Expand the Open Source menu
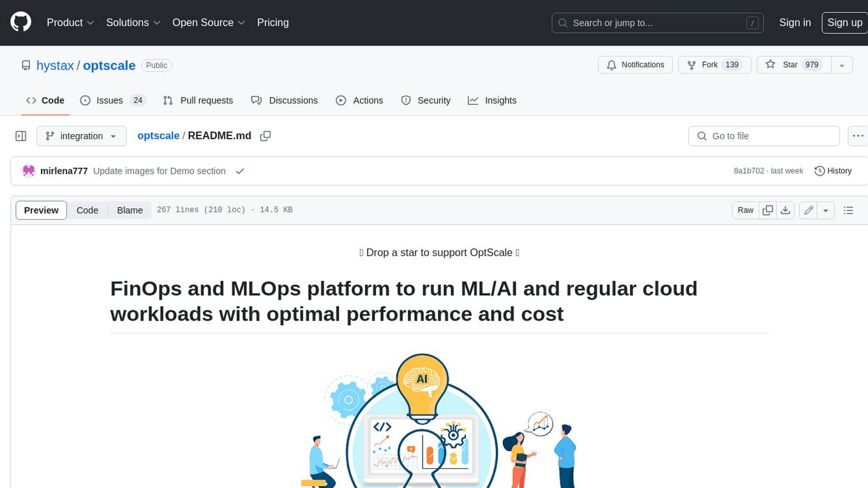Viewport: 868px width, 488px height. (209, 22)
